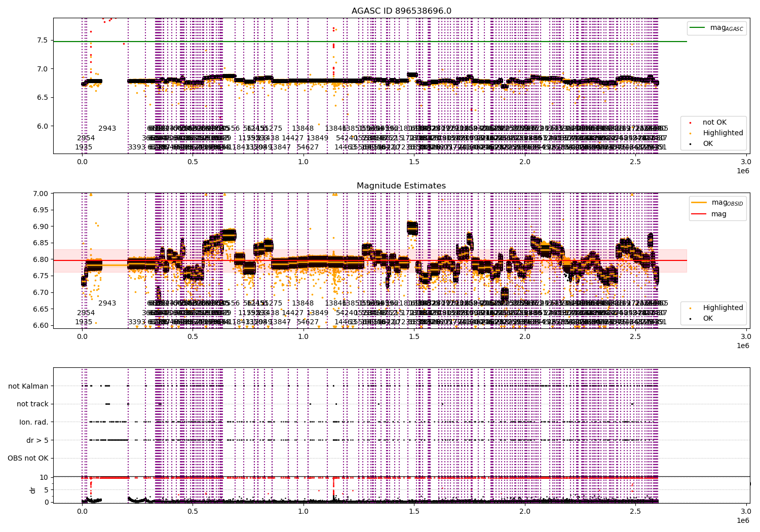
Task: Click x-axis tick 2.0 in bottom plot
Action: tap(525, 512)
